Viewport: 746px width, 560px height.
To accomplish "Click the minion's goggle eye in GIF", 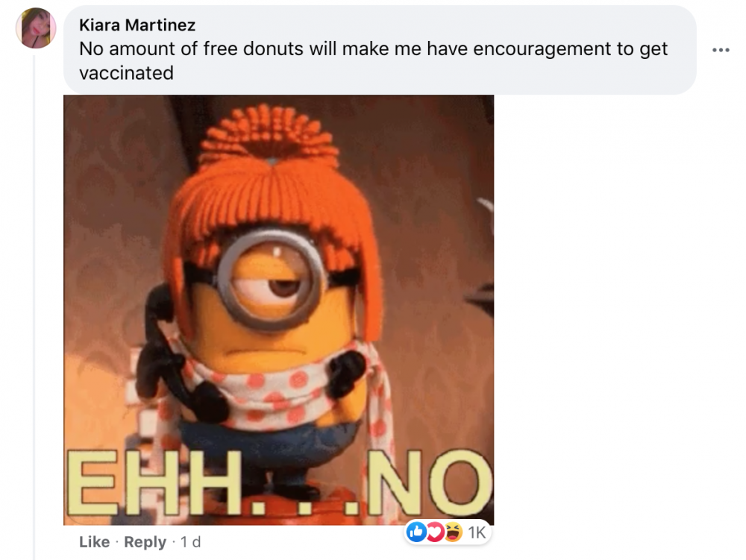I will pos(272,279).
